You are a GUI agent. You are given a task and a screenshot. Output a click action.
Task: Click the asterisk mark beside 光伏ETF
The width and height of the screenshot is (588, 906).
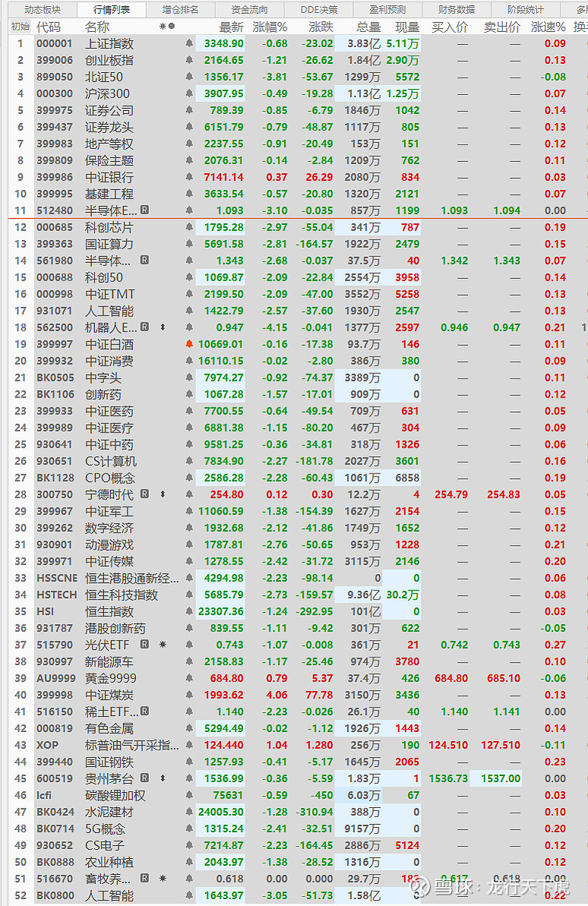pyautogui.click(x=163, y=645)
